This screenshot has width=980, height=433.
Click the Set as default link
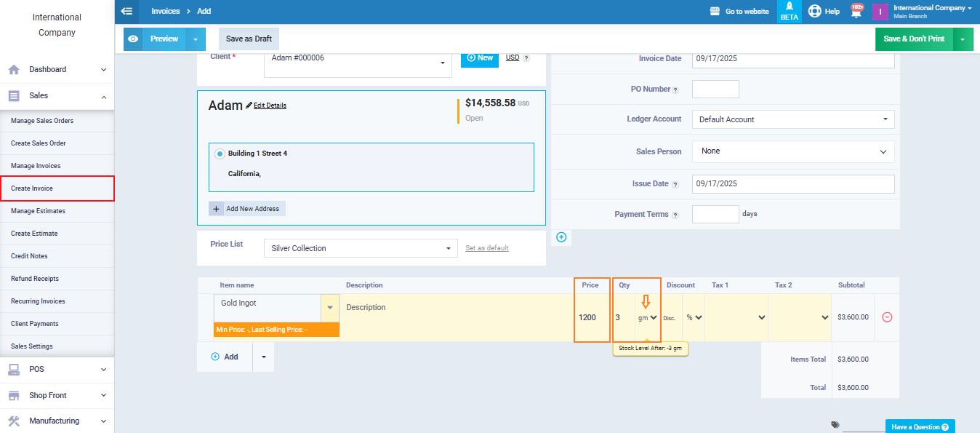(486, 248)
